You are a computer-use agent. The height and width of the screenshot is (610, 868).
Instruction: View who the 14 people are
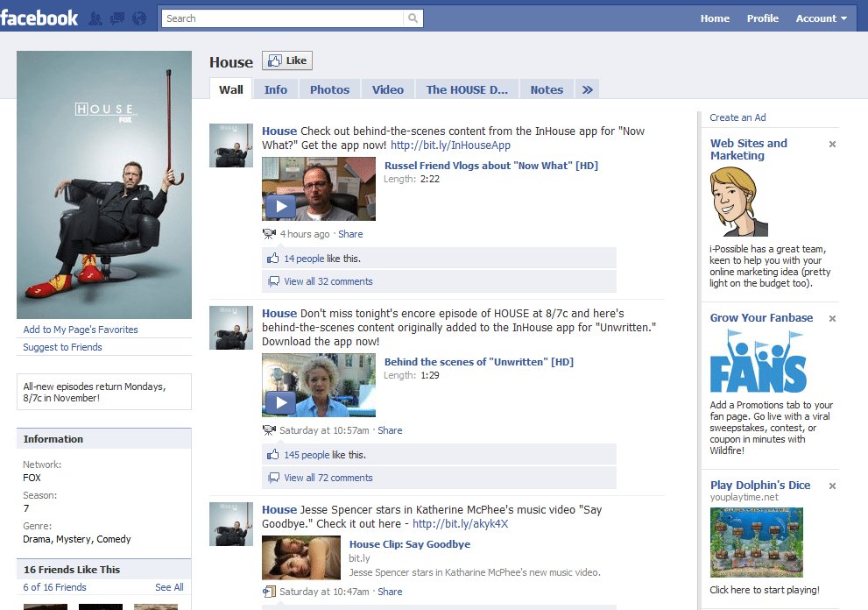[304, 259]
